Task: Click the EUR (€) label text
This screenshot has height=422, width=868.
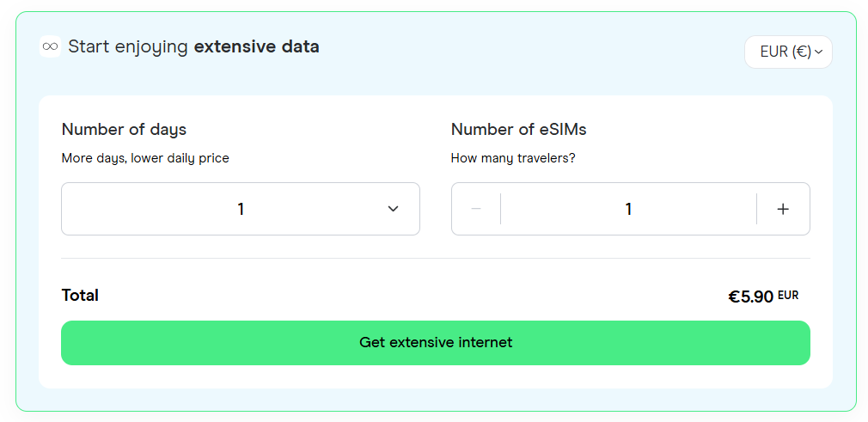Action: [x=785, y=52]
